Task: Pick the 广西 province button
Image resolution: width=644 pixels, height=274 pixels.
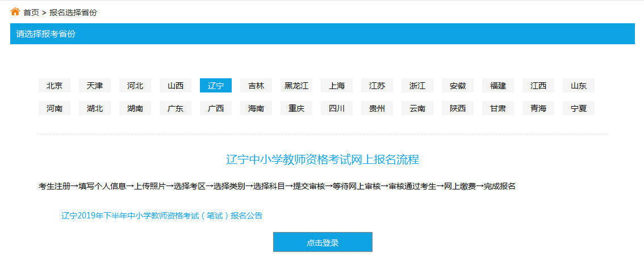Action: tap(216, 108)
